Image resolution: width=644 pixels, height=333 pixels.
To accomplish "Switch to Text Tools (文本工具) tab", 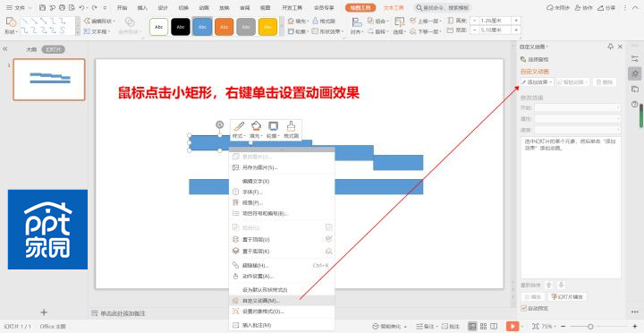I will click(394, 8).
